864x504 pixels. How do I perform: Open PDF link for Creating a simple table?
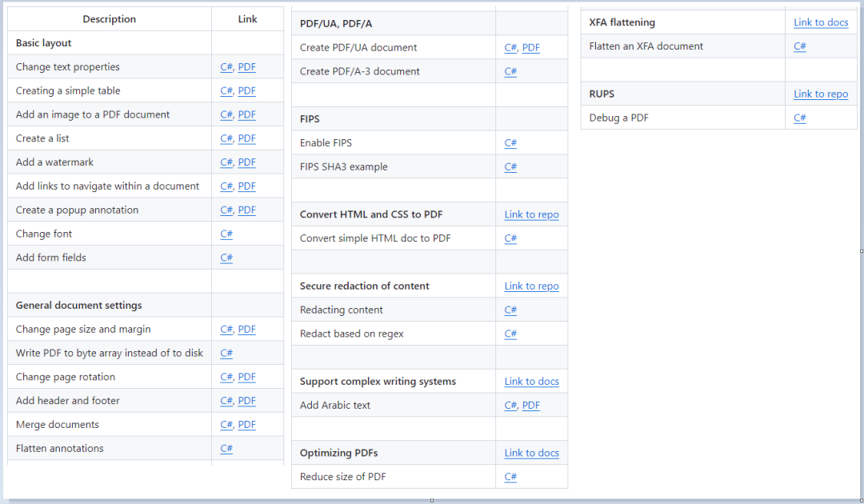point(247,91)
